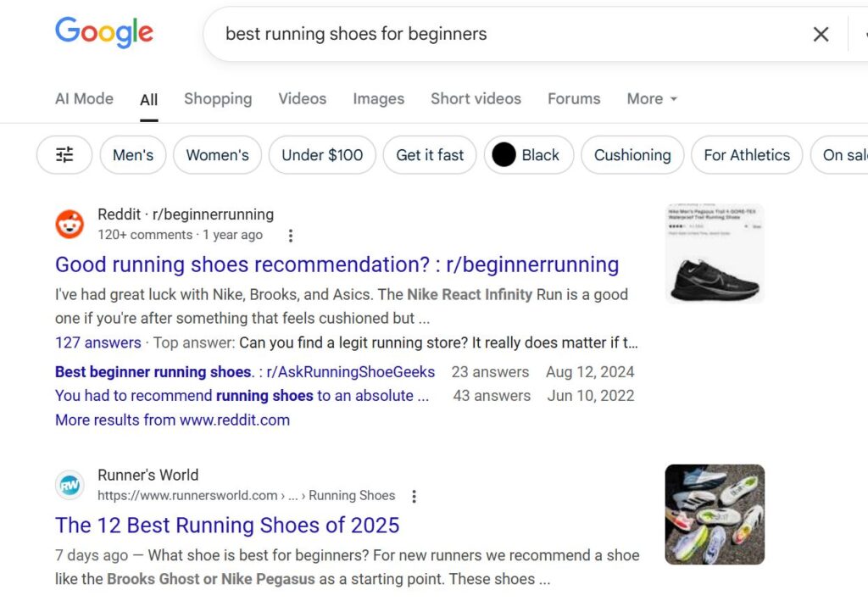
Task: Toggle the For Athletics filter chip
Action: (747, 155)
